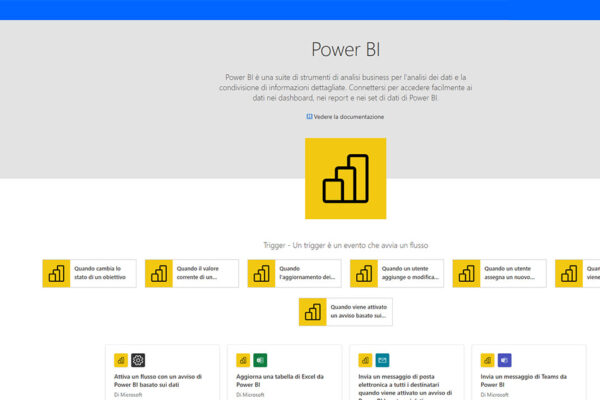Screen dimensions: 600x400
Task: Open template Invia un messaggio di posta elettronica
Action: [406, 372]
